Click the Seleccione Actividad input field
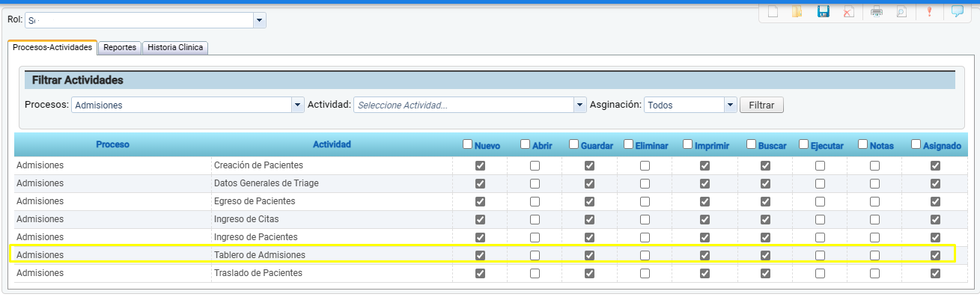This screenshot has width=980, height=297. coord(464,105)
